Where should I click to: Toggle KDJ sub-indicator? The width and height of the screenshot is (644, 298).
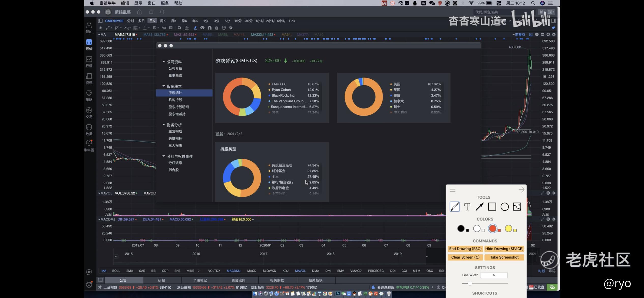285,271
